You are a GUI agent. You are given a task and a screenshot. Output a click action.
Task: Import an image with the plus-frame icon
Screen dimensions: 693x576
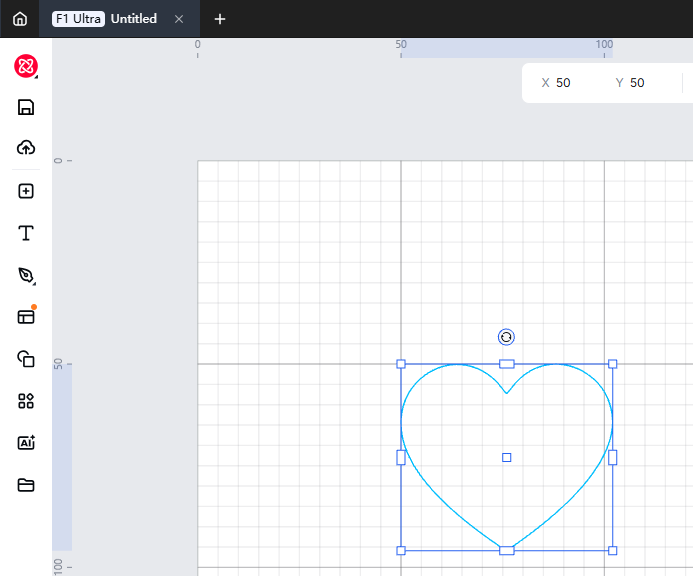[26, 191]
